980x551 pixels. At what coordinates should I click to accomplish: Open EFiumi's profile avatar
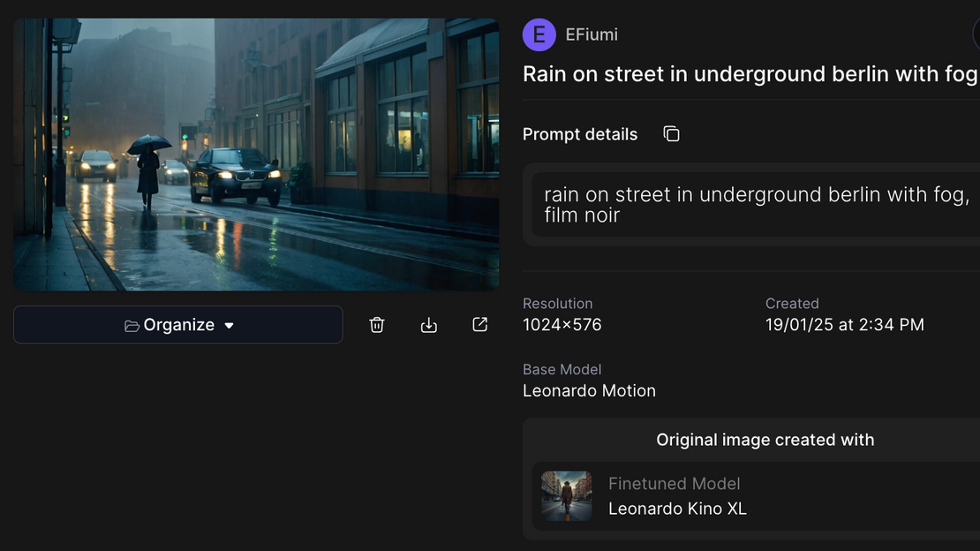point(539,34)
